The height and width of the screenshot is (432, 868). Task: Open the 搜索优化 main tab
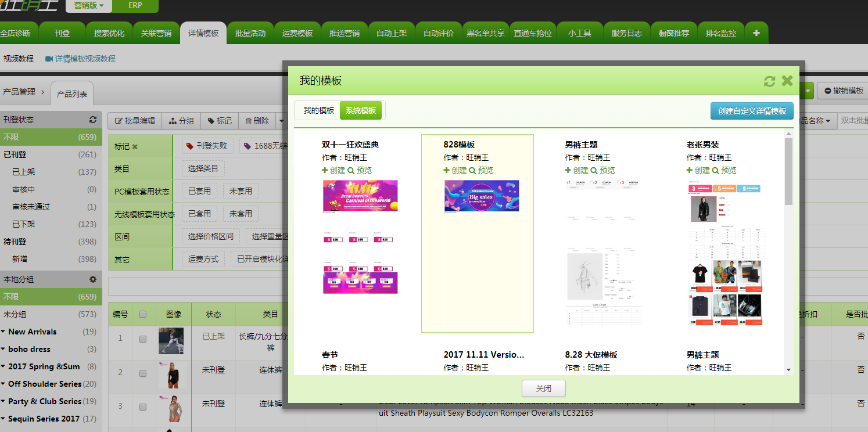109,33
